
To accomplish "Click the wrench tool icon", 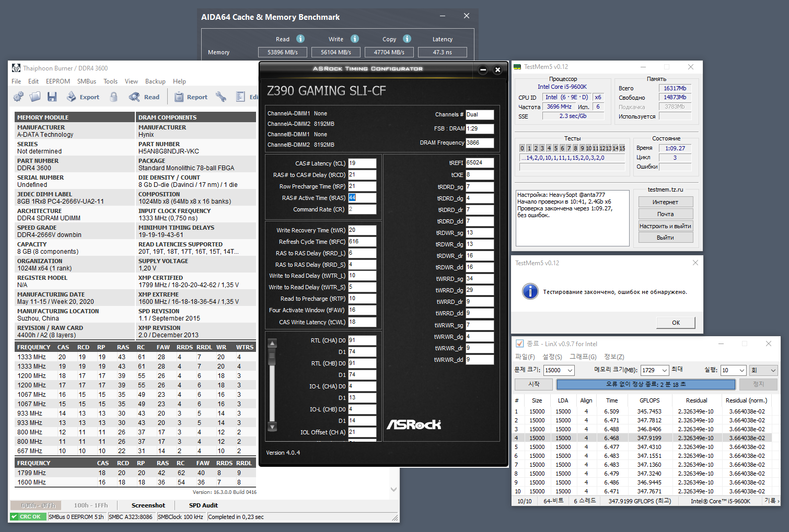I will pos(221,97).
